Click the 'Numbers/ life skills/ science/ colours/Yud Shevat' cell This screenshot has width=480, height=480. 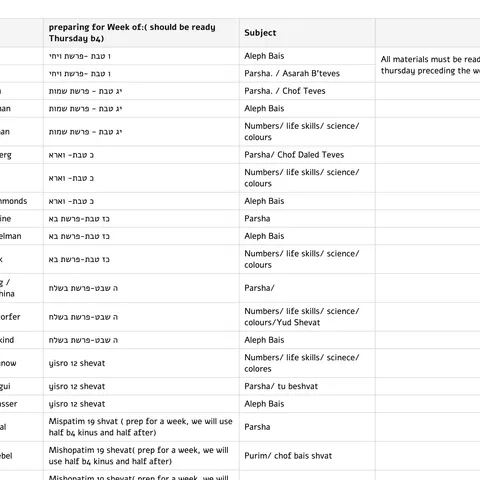click(307, 317)
